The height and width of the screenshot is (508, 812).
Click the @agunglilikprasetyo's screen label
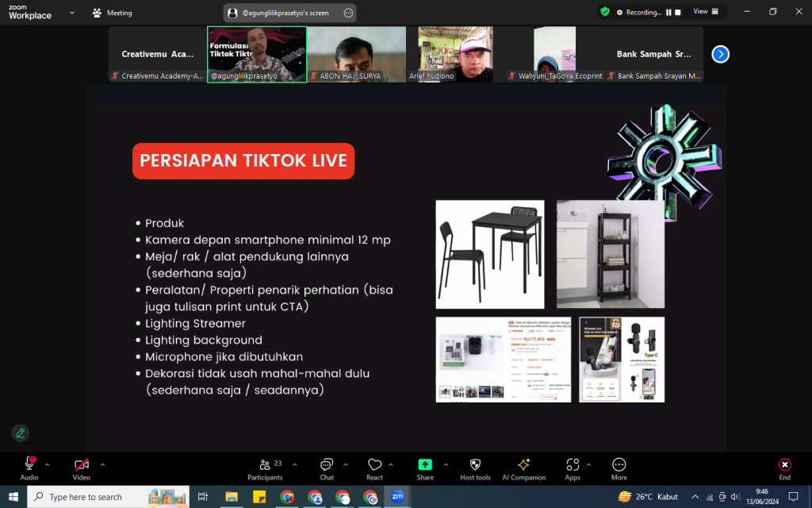pos(285,13)
